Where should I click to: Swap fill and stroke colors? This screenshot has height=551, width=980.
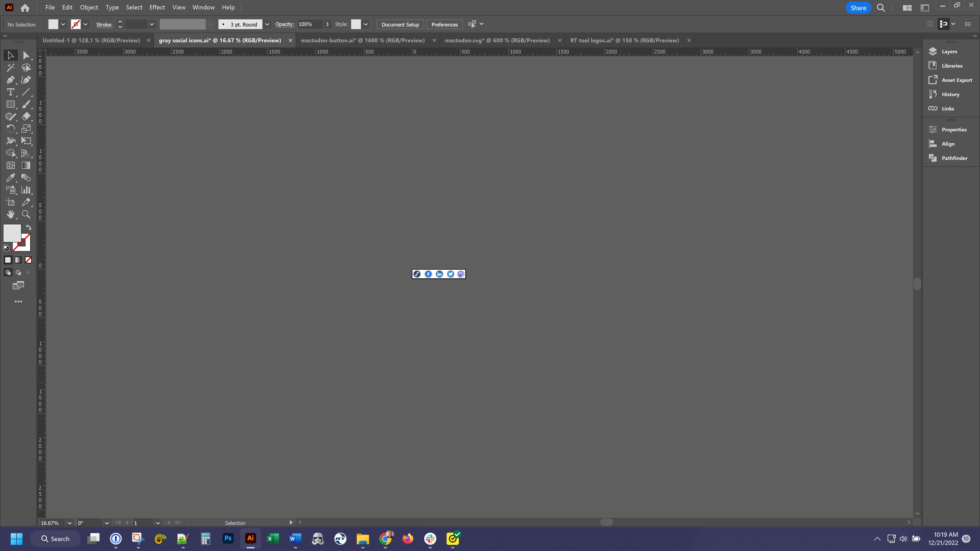(x=29, y=227)
